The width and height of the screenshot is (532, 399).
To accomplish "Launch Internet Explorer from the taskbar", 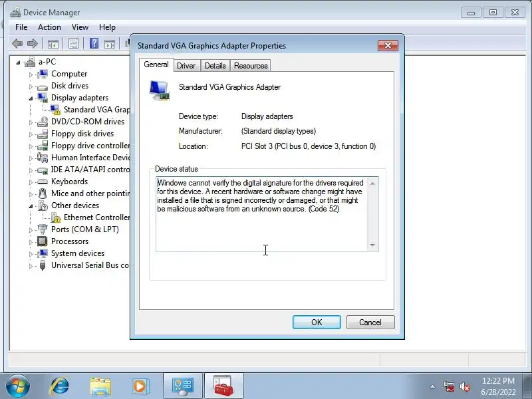I will point(60,386).
